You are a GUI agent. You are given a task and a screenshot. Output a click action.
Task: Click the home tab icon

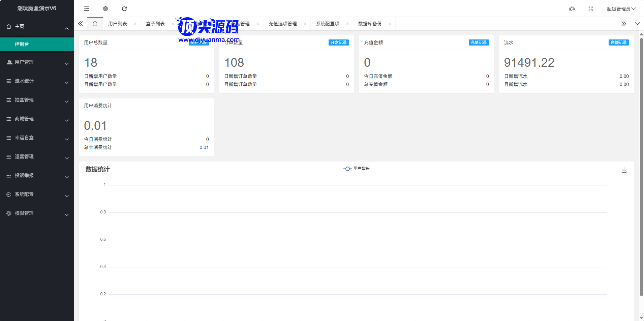[x=95, y=24]
